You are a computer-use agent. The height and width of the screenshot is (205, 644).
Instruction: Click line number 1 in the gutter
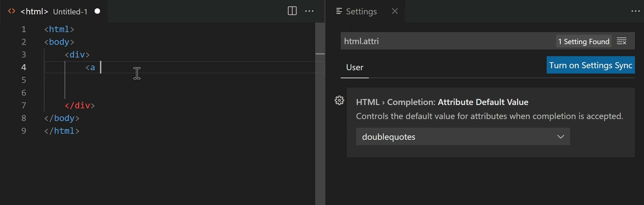24,29
